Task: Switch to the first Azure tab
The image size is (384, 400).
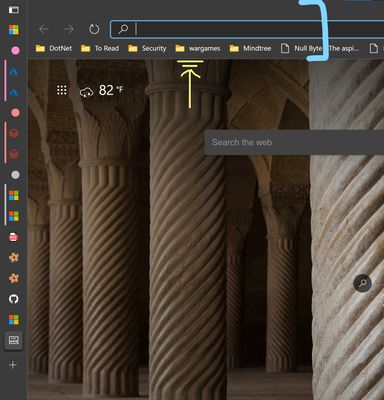Action: tap(14, 71)
